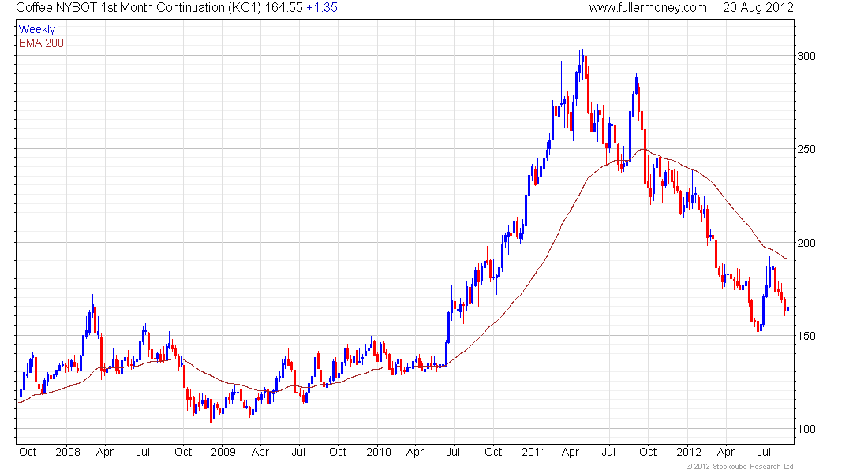Select the 2008 year marker on time axis
The height and width of the screenshot is (473, 868).
pos(69,453)
